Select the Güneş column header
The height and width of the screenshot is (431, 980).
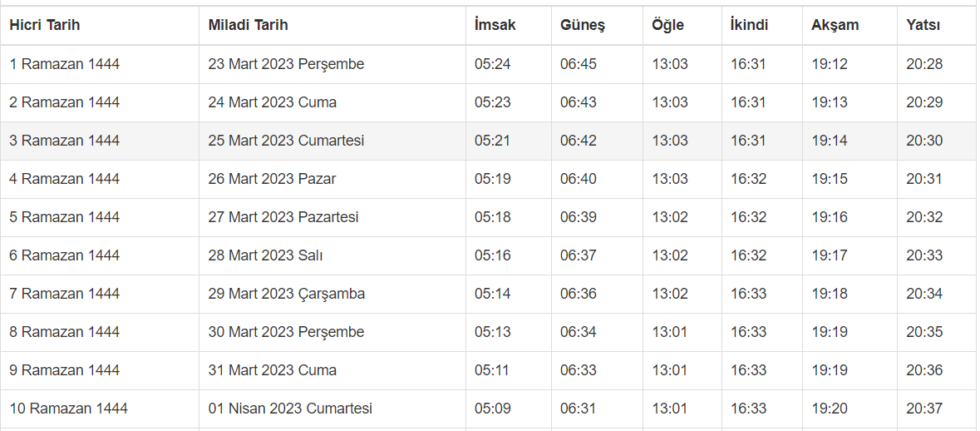click(582, 25)
